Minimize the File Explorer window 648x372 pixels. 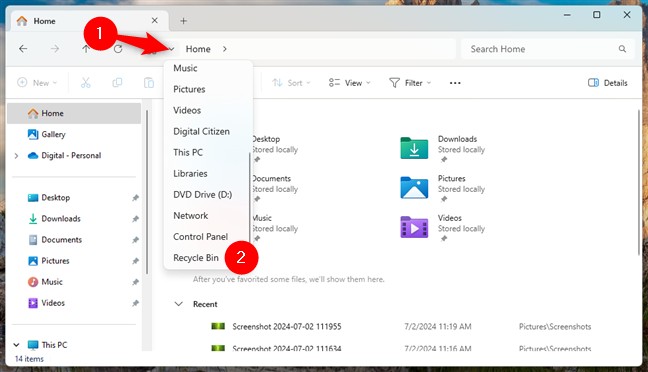coord(567,15)
